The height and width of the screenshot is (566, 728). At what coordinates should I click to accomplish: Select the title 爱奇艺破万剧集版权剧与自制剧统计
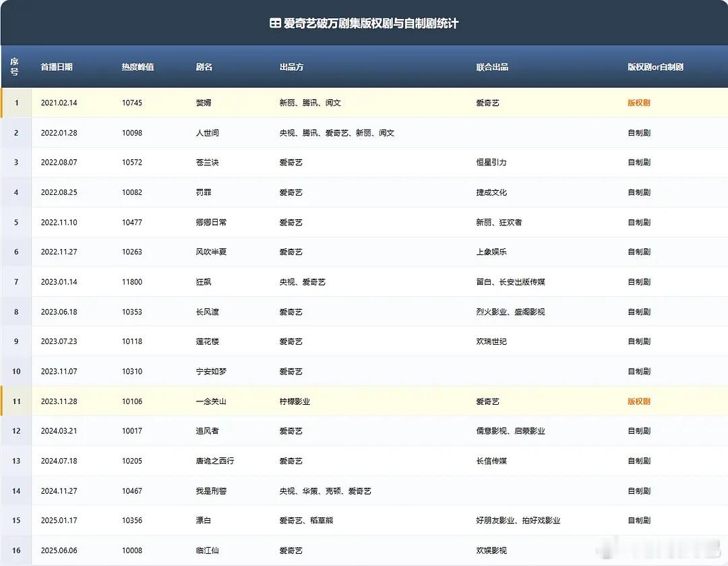pyautogui.click(x=371, y=23)
